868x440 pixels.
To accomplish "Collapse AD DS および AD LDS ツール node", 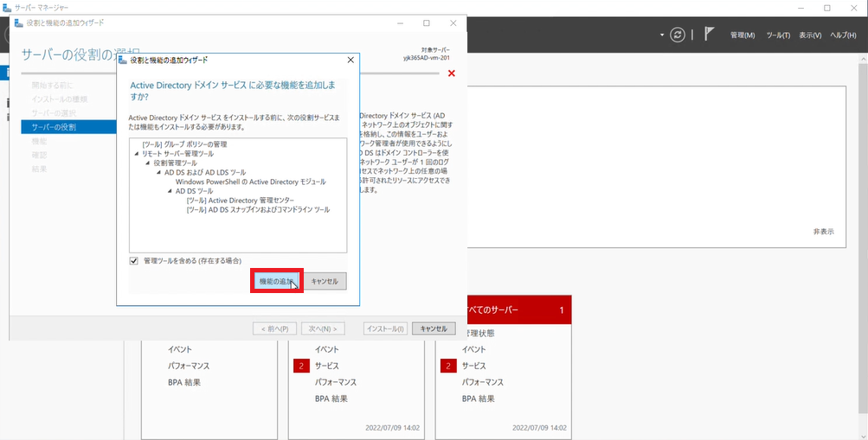I will pyautogui.click(x=159, y=173).
